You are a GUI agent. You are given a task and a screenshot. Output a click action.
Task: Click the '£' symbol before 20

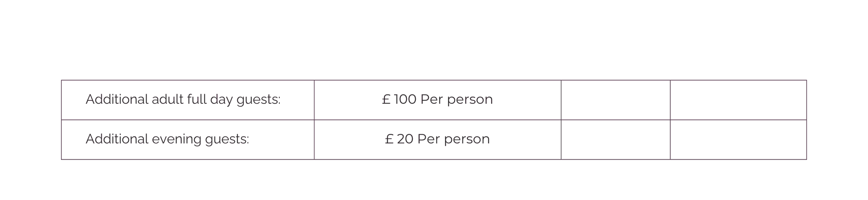(x=389, y=139)
